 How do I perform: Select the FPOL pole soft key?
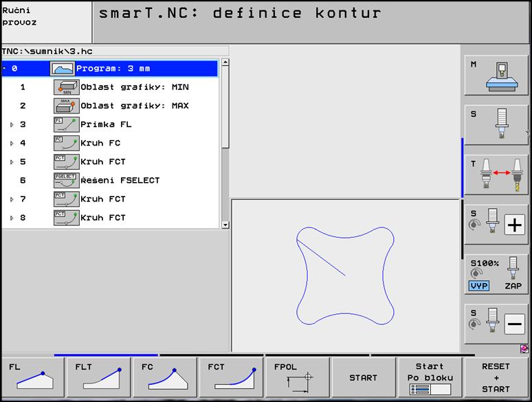pyautogui.click(x=298, y=377)
